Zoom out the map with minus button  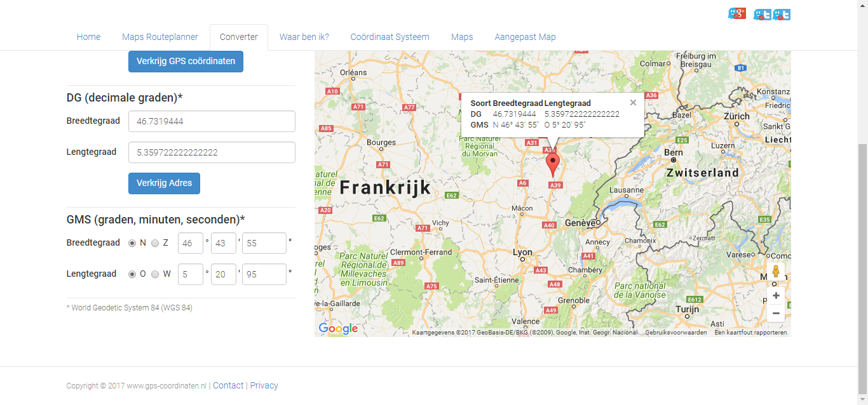coord(776,313)
